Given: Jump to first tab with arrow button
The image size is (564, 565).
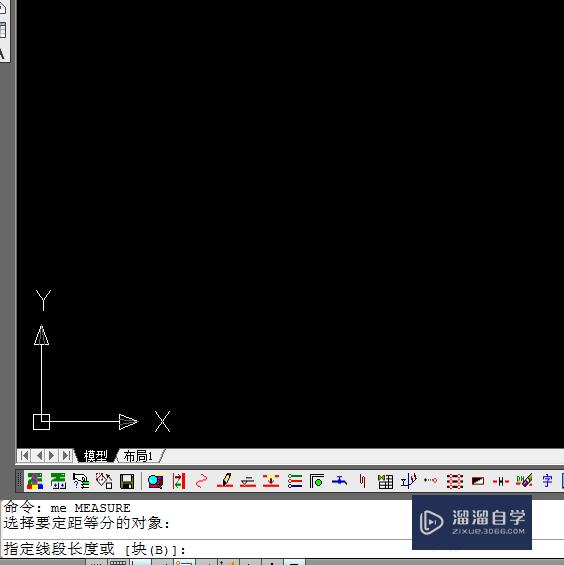Looking at the screenshot, I should point(25,456).
